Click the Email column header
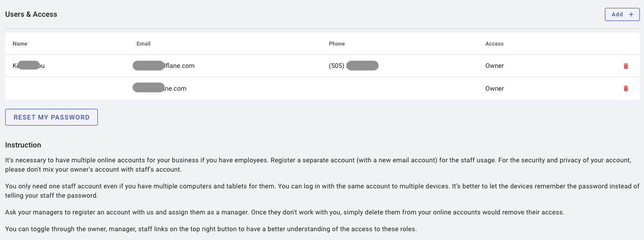The height and width of the screenshot is (240, 644). [144, 44]
